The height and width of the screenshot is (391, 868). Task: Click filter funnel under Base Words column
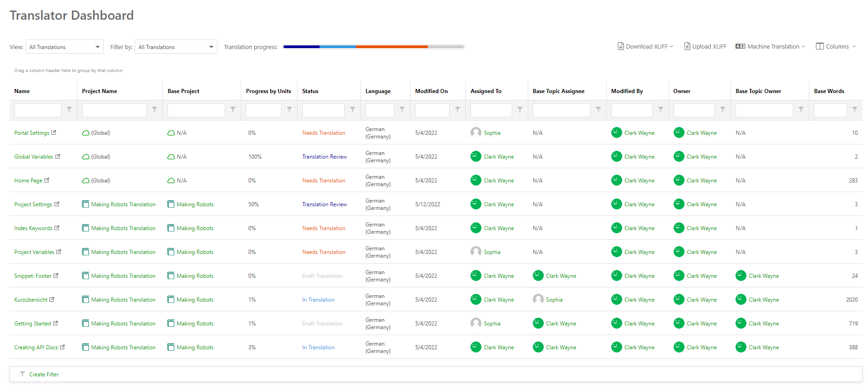[855, 110]
